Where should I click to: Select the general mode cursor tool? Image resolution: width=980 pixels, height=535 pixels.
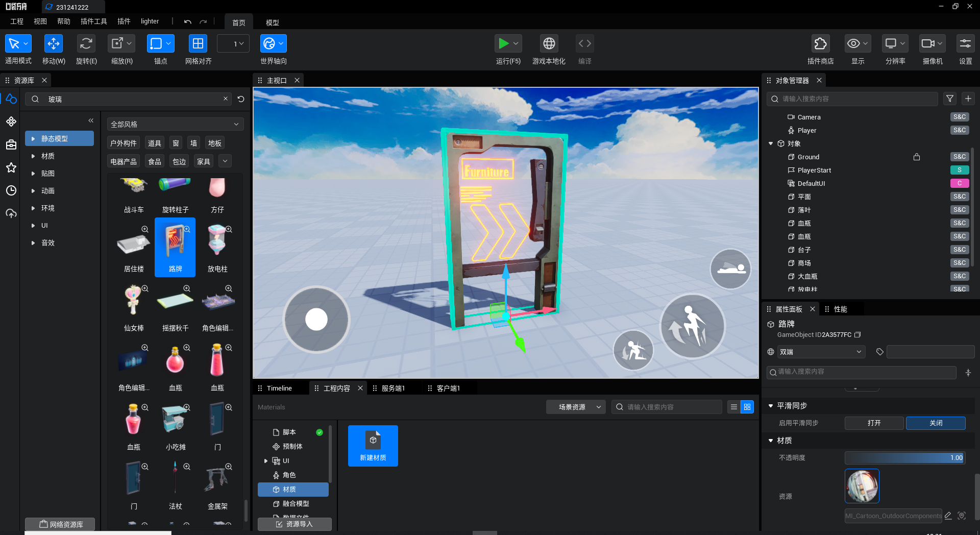(14, 44)
